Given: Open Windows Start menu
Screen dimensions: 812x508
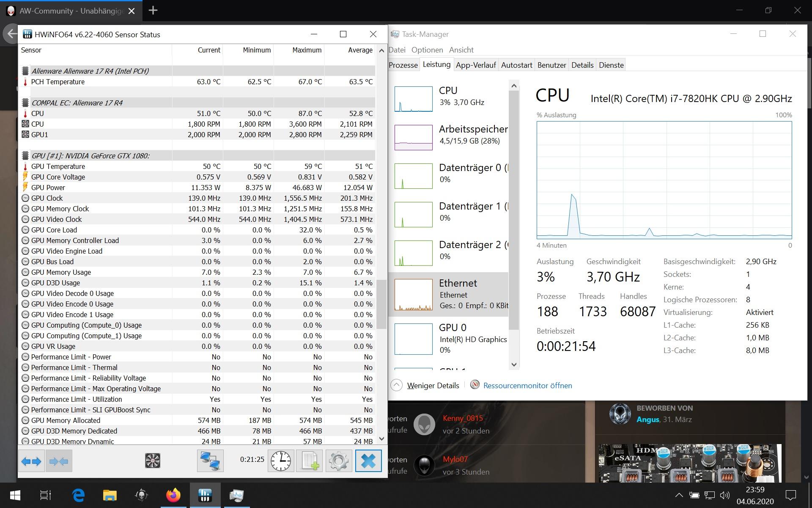Looking at the screenshot, I should coord(15,495).
